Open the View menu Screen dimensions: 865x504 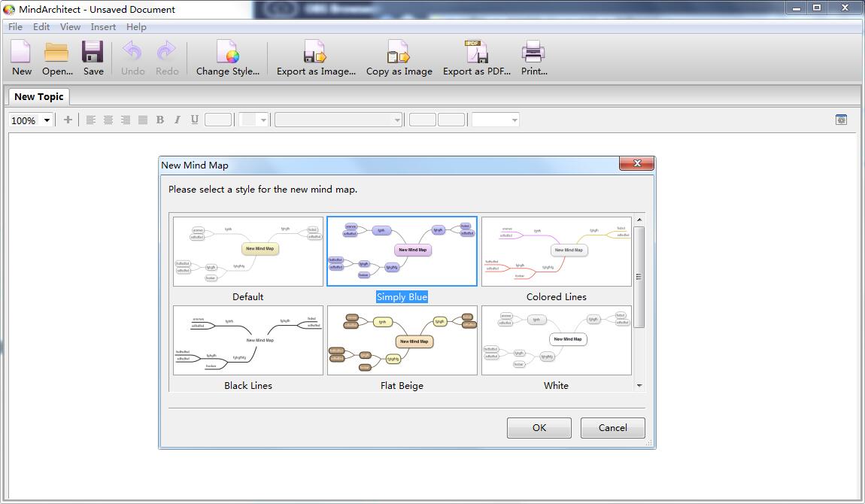point(70,26)
